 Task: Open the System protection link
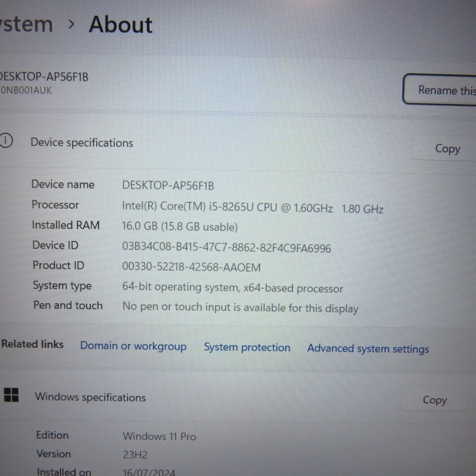247,347
